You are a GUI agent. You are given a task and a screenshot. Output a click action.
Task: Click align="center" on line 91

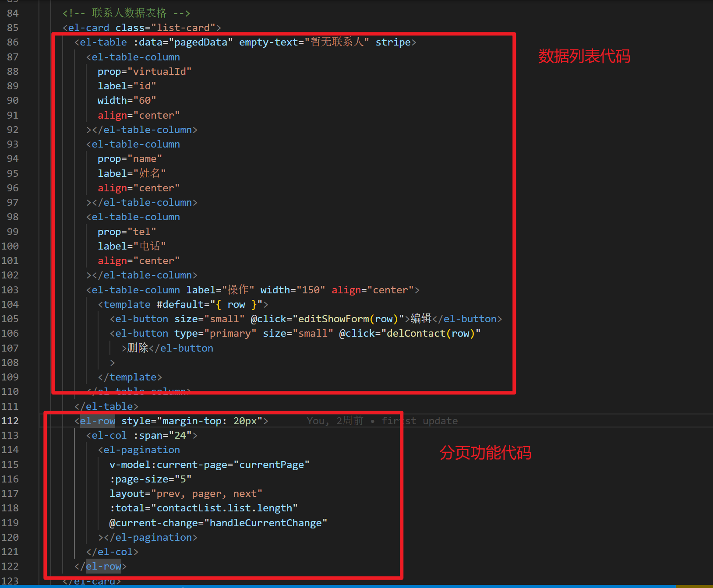click(139, 115)
